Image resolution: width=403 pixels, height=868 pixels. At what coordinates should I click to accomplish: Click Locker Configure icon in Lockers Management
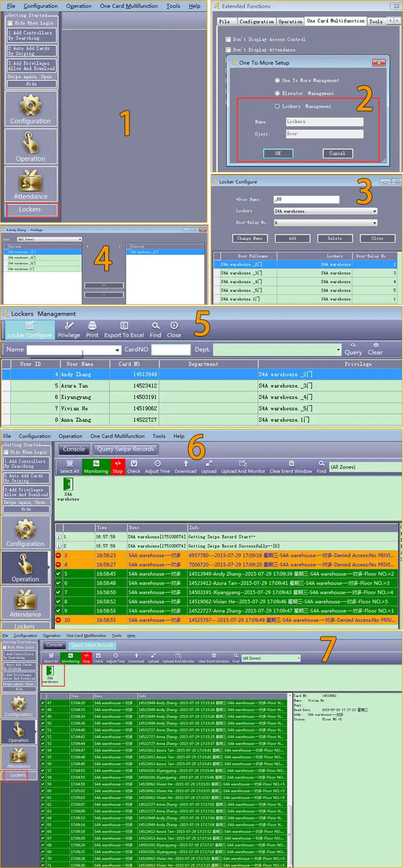pos(30,326)
